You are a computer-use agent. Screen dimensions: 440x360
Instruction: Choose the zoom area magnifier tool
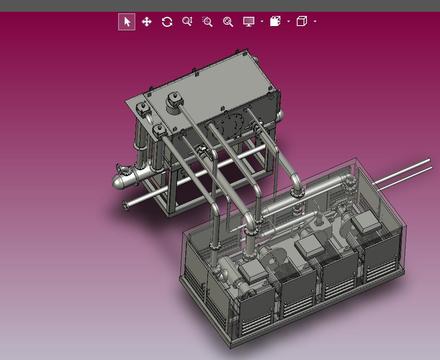207,22
